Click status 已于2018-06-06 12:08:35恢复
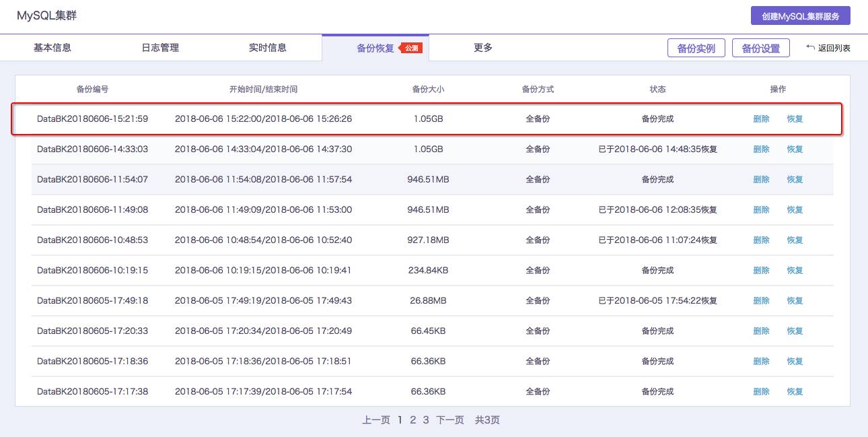 (x=657, y=210)
